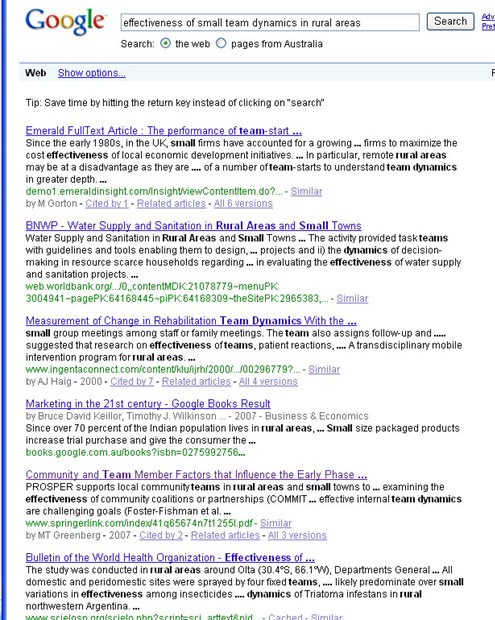Open BNWP Water Supply and Sanitation result
The image size is (495, 620).
pos(193,226)
